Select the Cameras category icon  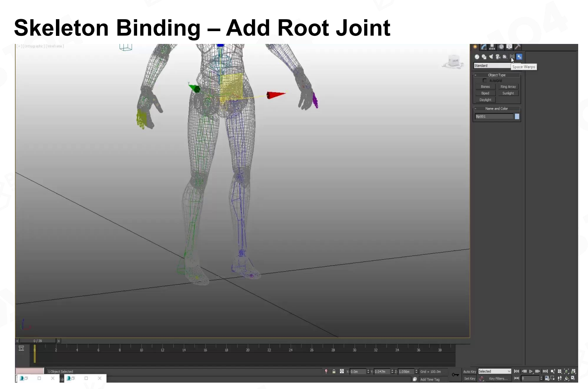tap(498, 57)
